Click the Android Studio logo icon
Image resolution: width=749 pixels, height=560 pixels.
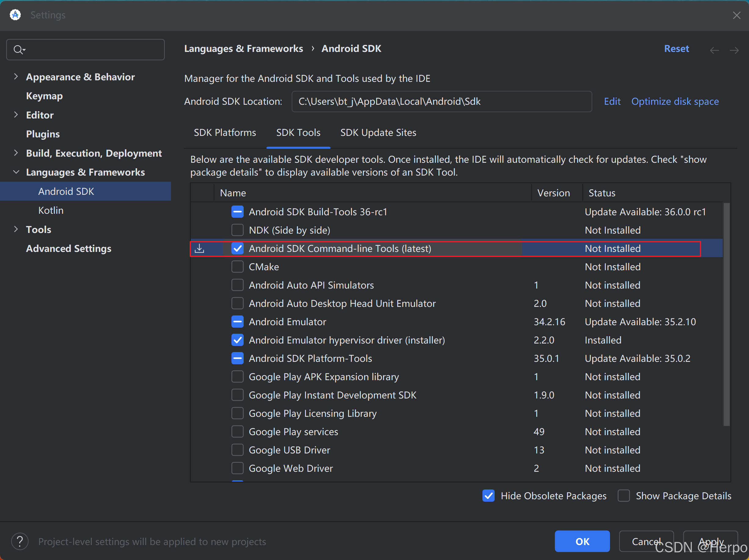click(15, 15)
